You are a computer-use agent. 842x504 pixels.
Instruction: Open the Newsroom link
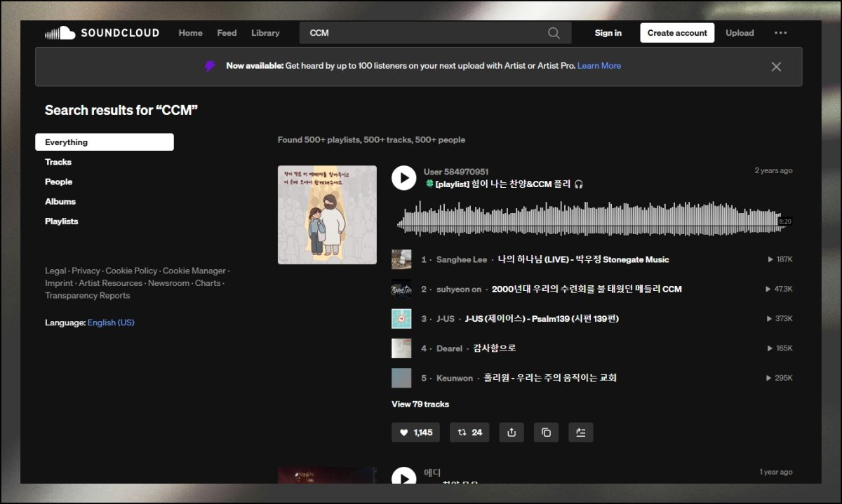168,283
